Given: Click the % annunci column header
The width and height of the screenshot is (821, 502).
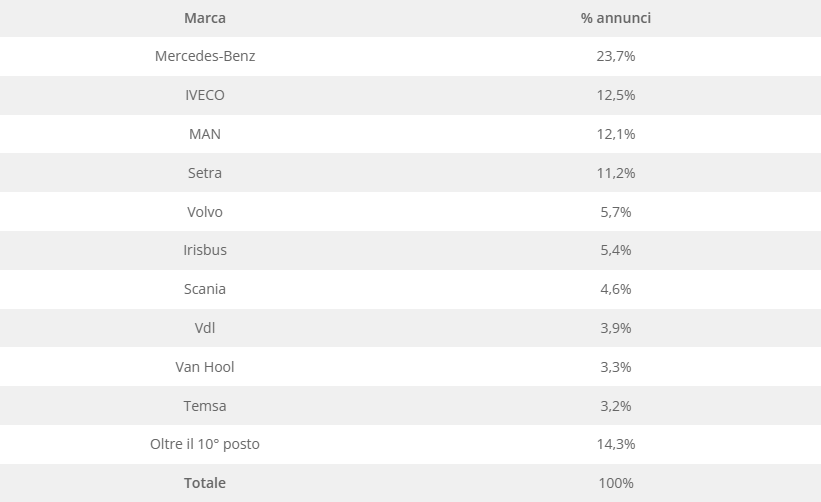Looking at the screenshot, I should 616,18.
